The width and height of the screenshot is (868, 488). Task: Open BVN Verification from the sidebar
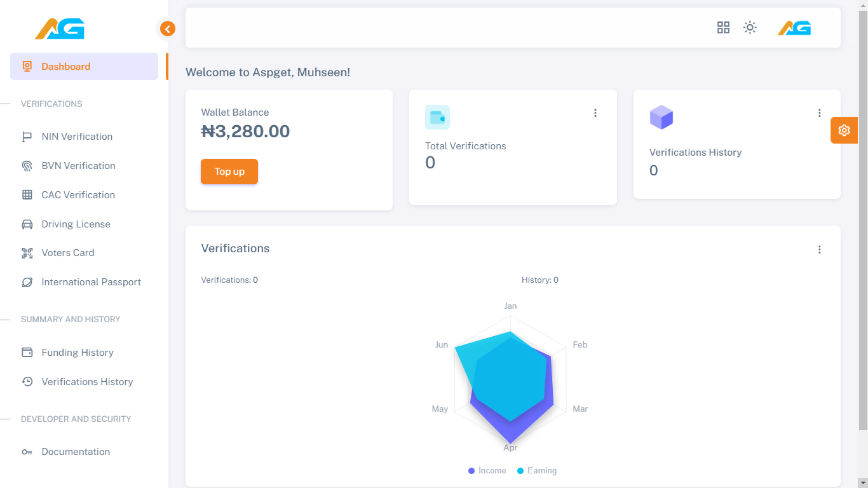click(77, 165)
